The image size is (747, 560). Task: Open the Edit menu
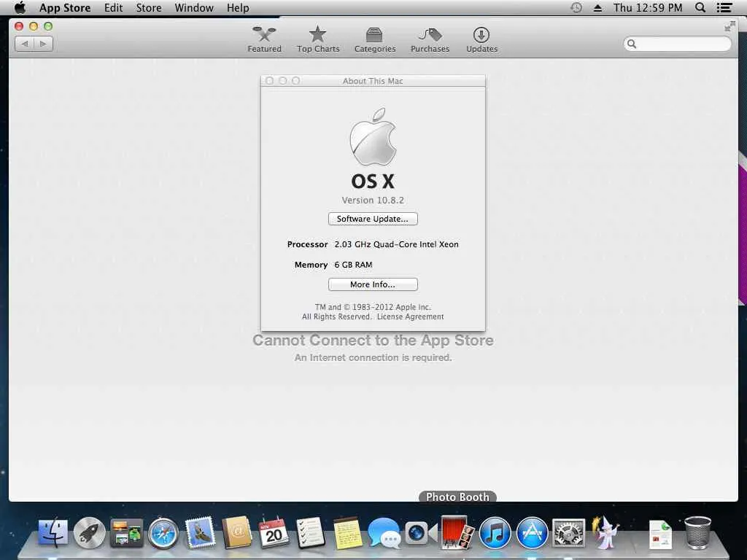[113, 7]
